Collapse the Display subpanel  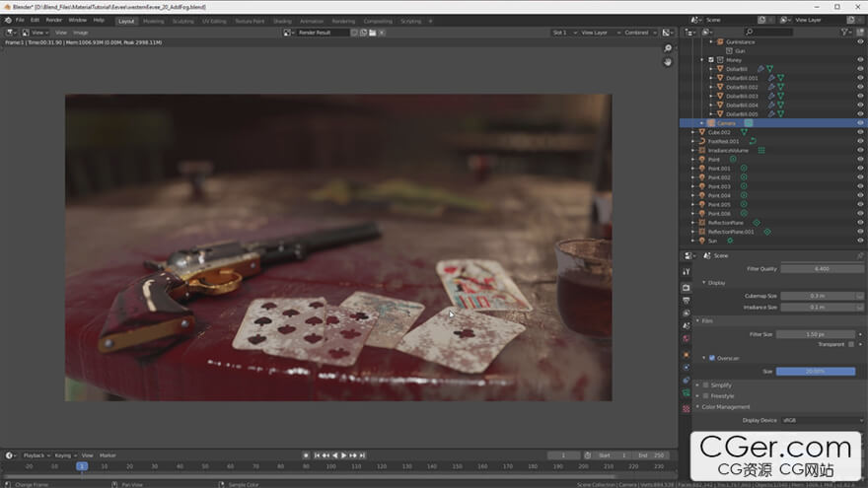pos(704,283)
